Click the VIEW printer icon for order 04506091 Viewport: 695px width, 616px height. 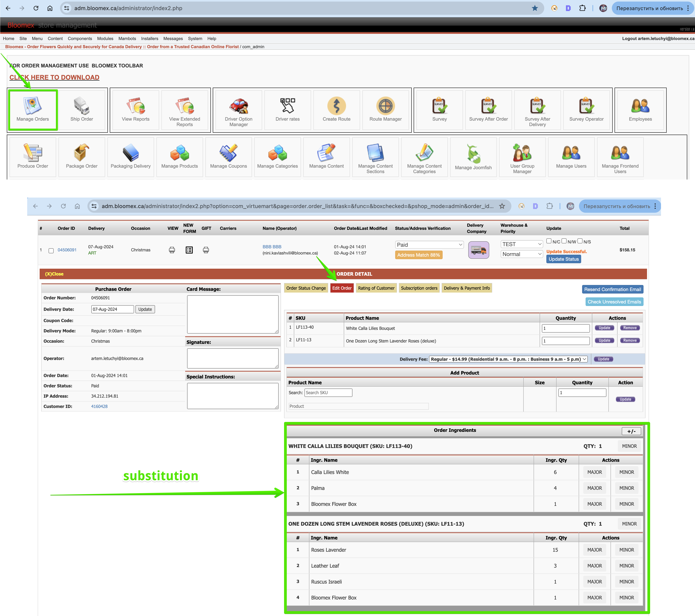[x=172, y=250]
